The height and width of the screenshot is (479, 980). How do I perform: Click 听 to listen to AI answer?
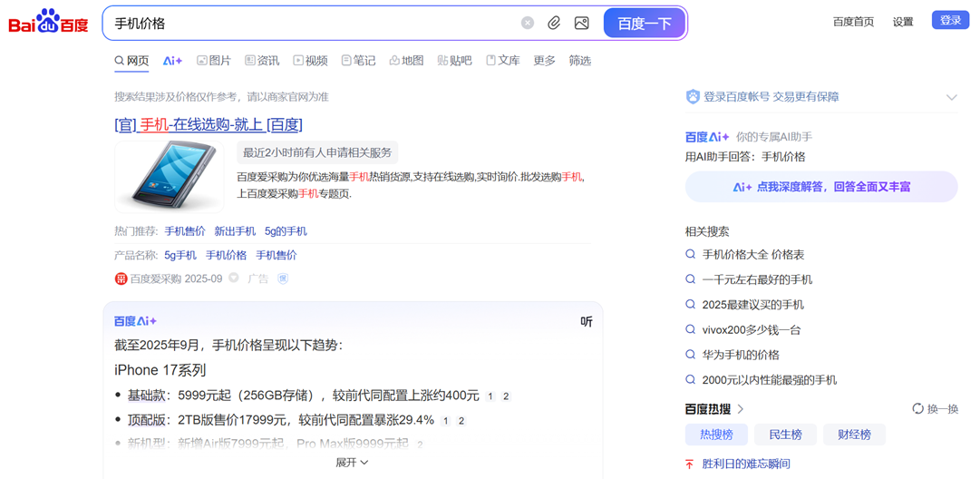click(x=587, y=321)
